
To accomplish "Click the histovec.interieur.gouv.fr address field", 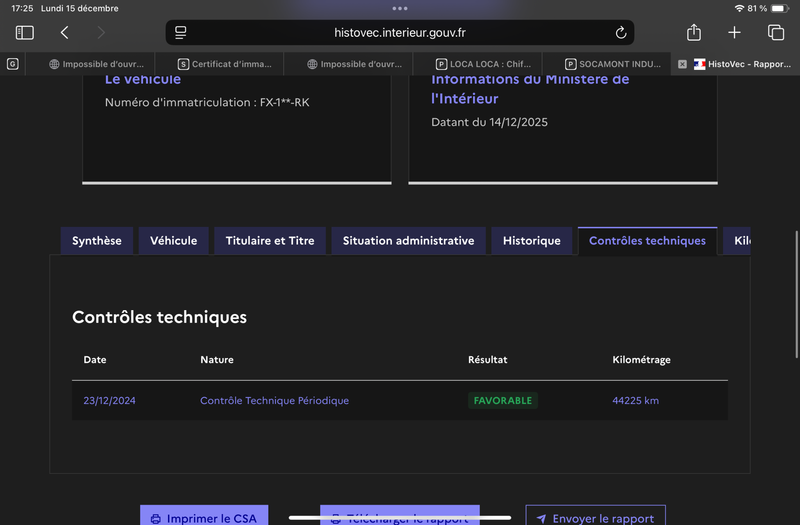I will pyautogui.click(x=400, y=33).
